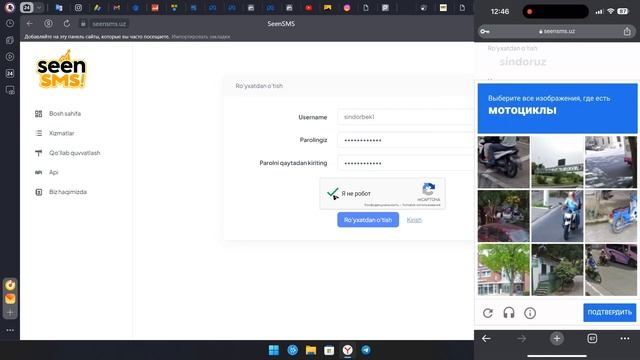Click the Username input field
The width and height of the screenshot is (640, 360).
(x=405, y=117)
